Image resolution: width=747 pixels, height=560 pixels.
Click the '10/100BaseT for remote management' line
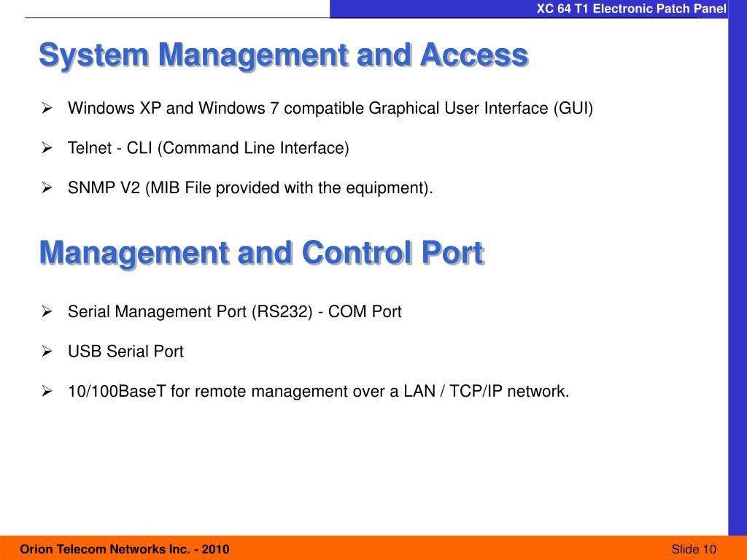coord(318,392)
